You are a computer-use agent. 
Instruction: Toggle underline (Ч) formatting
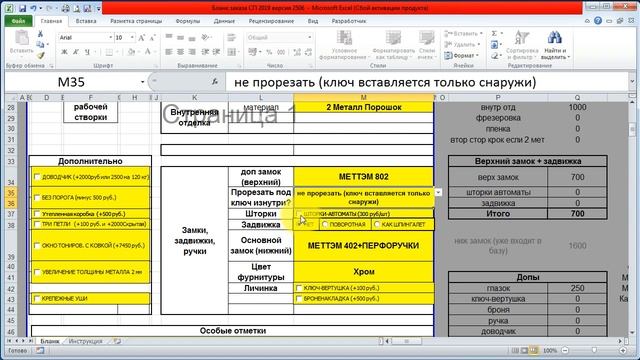87,52
